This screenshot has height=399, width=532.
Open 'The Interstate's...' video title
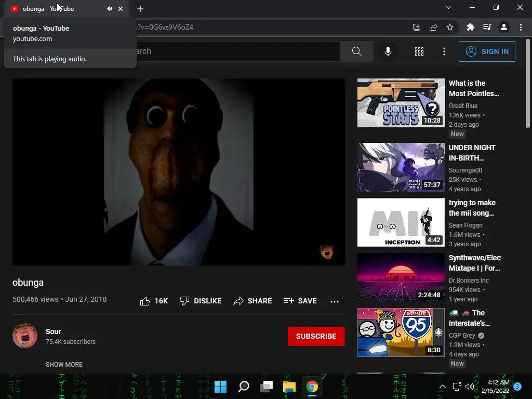pos(469,318)
